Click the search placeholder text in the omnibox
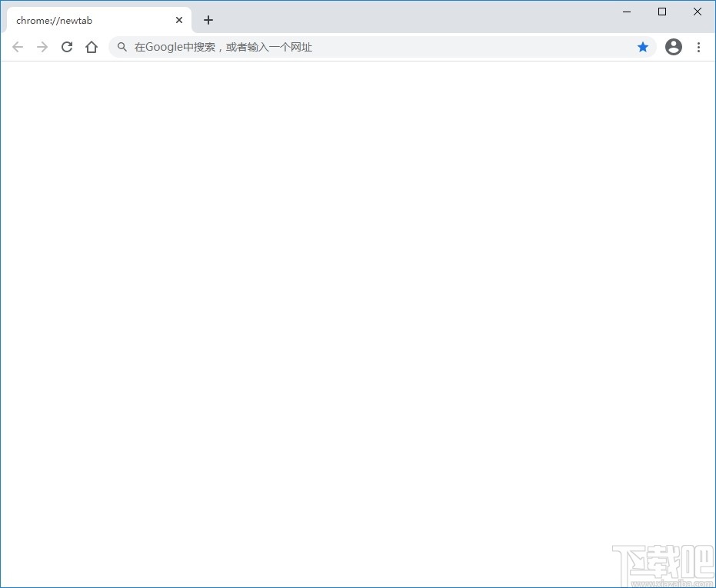The image size is (716, 588). [x=223, y=47]
